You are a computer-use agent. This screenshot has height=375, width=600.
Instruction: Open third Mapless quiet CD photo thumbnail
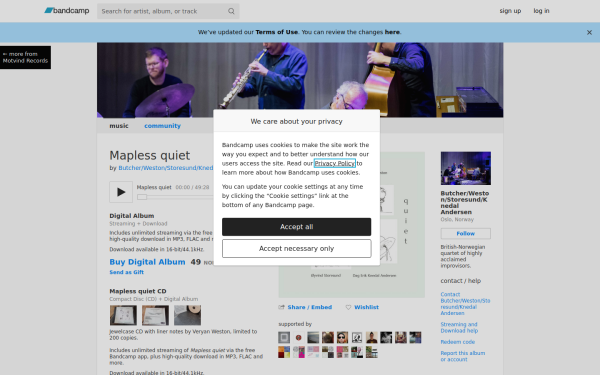(188, 315)
